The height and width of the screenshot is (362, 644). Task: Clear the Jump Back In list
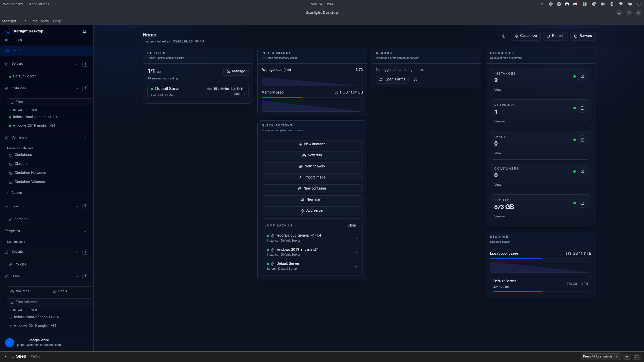[352, 225]
